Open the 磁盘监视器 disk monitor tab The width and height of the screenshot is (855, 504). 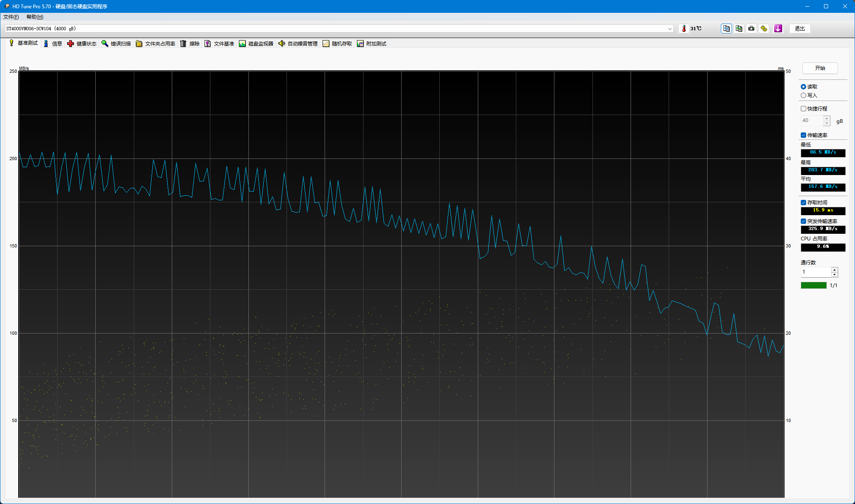tap(256, 43)
